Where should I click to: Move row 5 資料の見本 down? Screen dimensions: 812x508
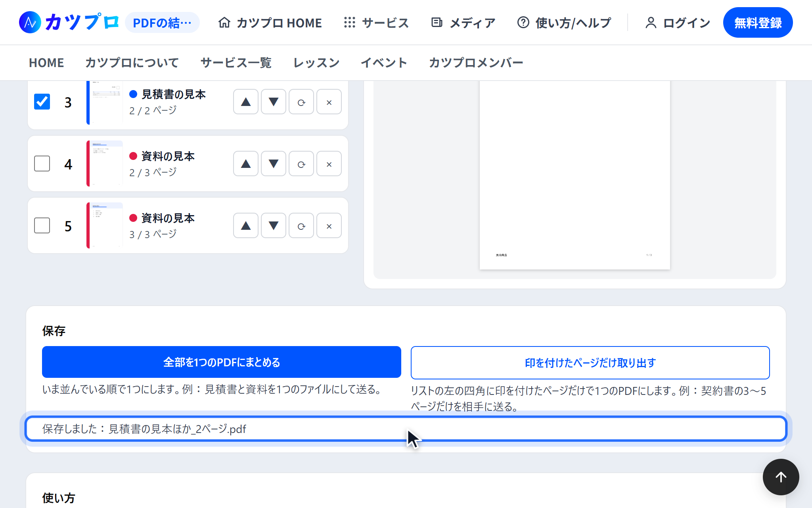coord(274,225)
